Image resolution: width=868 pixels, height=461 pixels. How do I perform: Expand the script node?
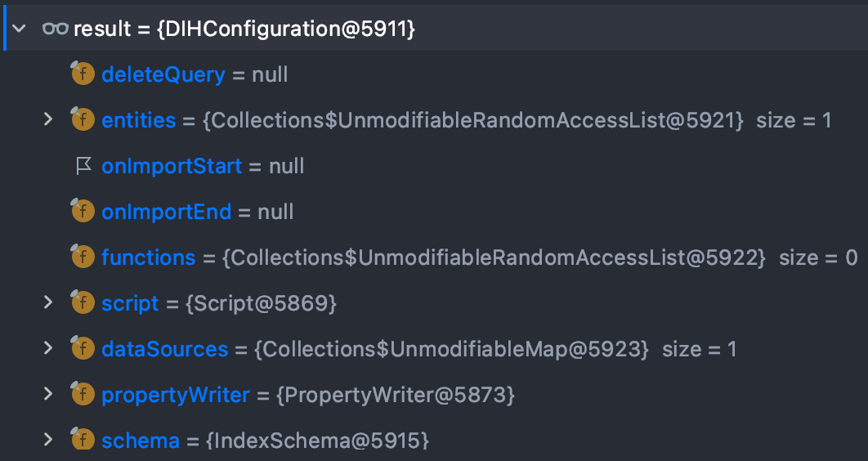48,303
